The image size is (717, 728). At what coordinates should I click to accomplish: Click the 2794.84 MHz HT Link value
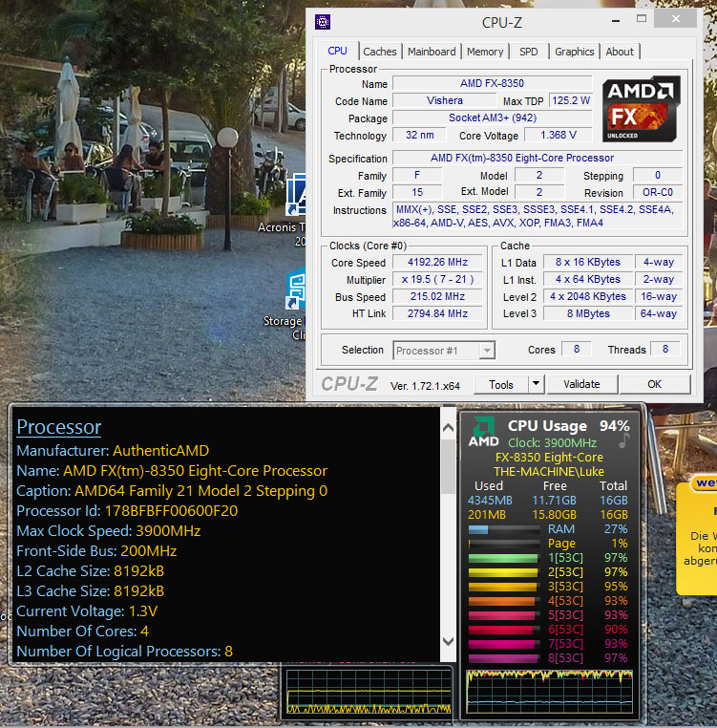point(437,314)
